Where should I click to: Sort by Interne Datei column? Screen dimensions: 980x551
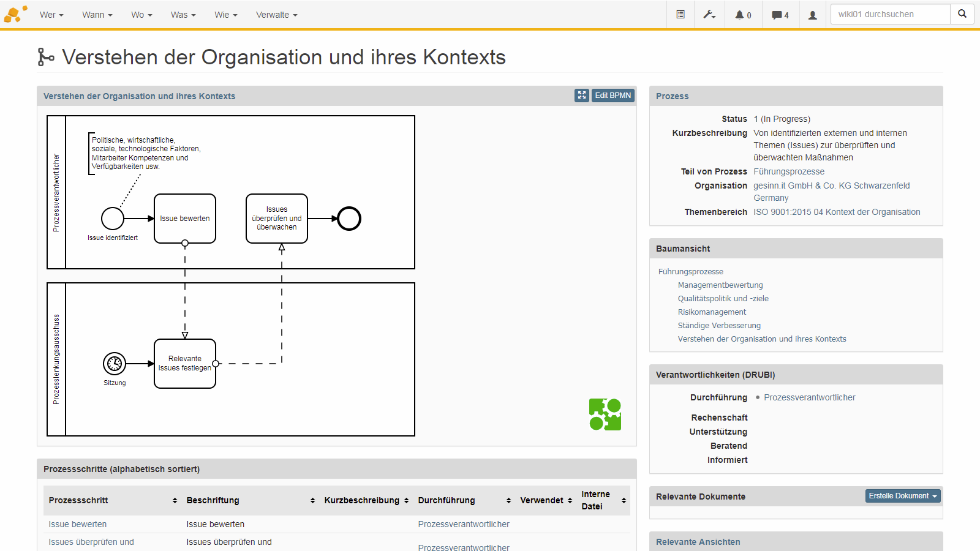(x=624, y=500)
